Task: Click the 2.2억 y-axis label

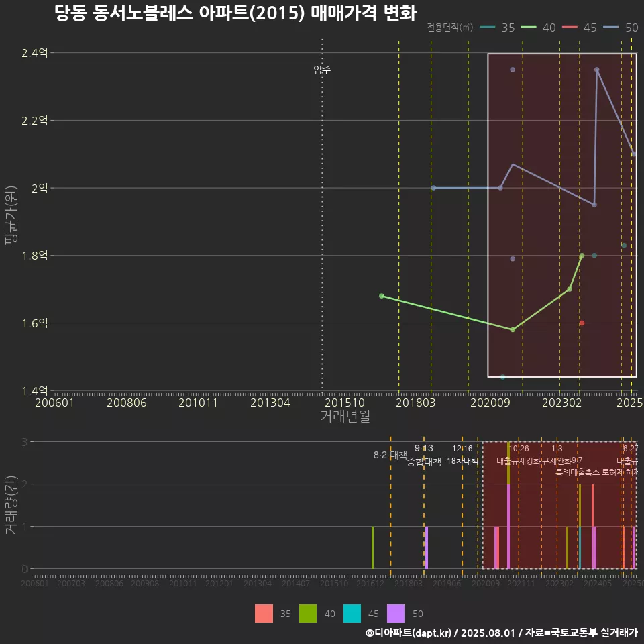Action: tap(34, 121)
